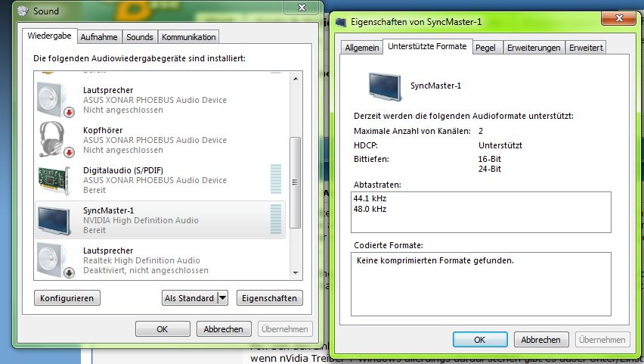
Task: Close the SyncMaster-1 properties window
Action: tap(619, 18)
